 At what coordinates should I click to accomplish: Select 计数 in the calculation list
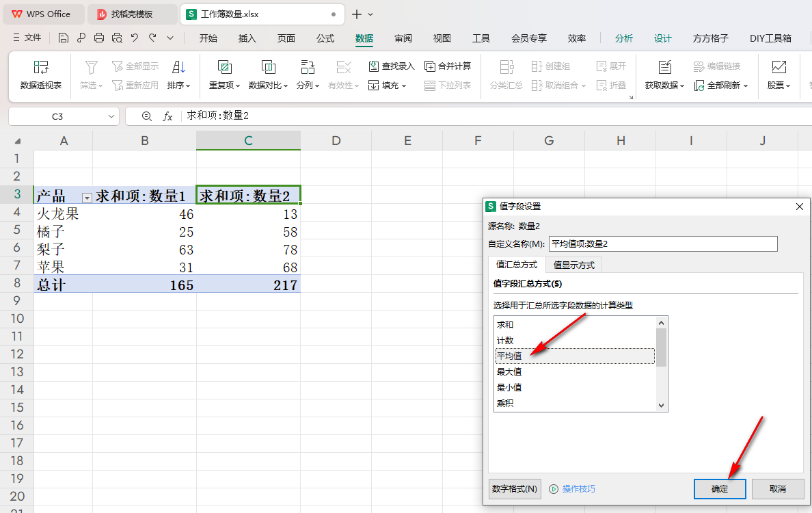coord(574,341)
